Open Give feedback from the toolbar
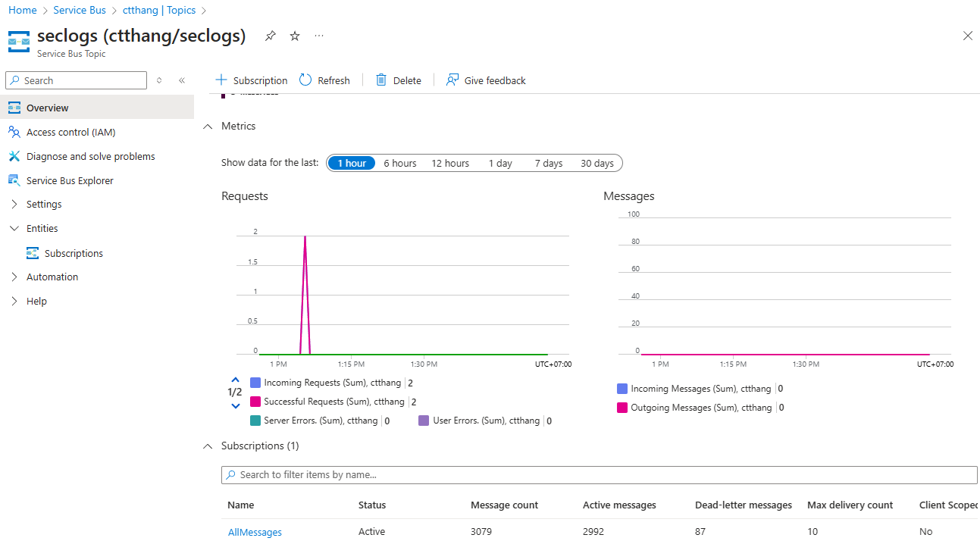Viewport: 980px width, 541px height. tap(486, 80)
